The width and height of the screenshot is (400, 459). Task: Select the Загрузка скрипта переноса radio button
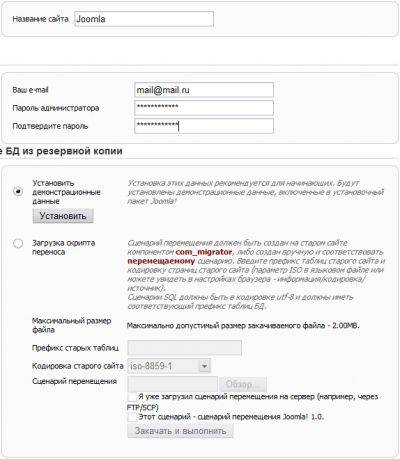coord(18,243)
